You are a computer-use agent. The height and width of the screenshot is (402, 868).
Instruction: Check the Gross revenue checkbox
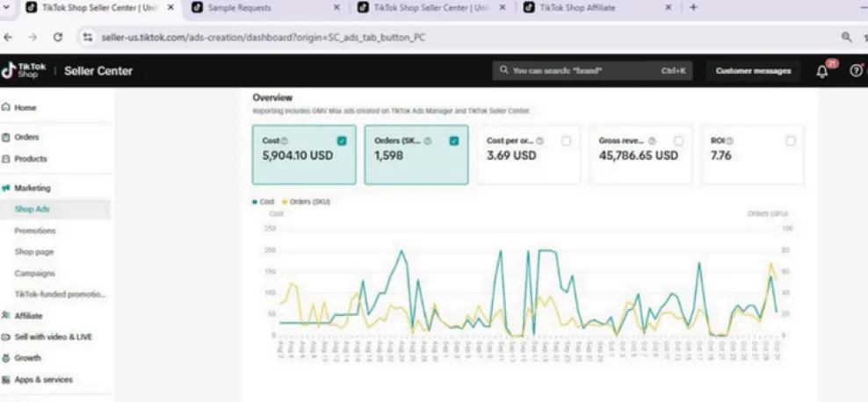point(678,141)
